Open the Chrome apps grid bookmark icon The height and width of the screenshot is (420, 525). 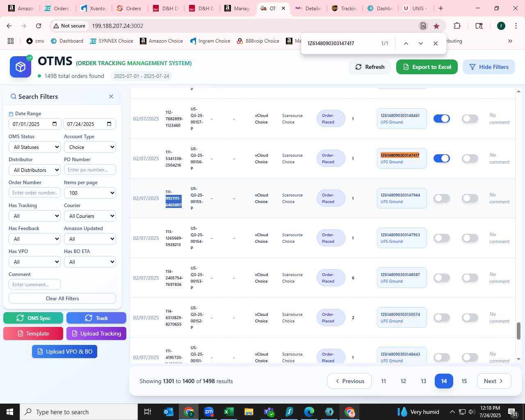(x=11, y=41)
